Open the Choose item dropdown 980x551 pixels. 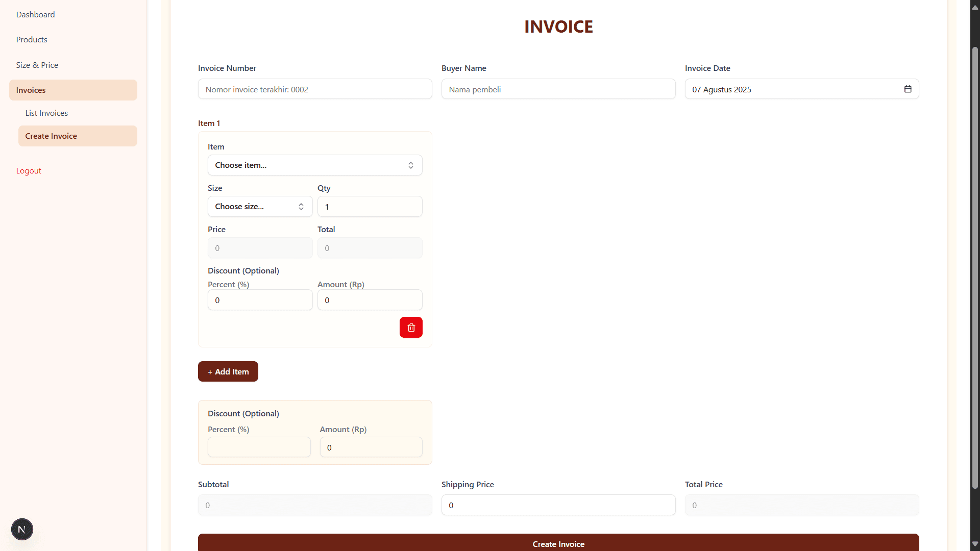314,165
